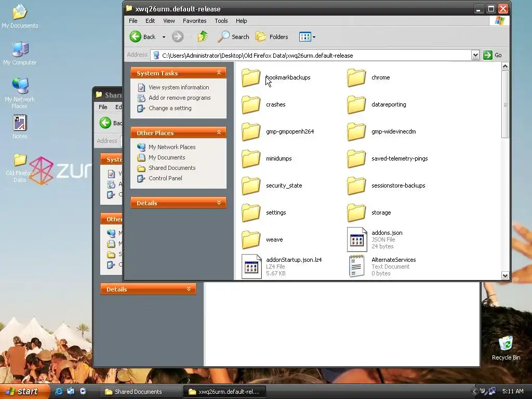
Task: Select the settings folder icon
Action: click(251, 212)
